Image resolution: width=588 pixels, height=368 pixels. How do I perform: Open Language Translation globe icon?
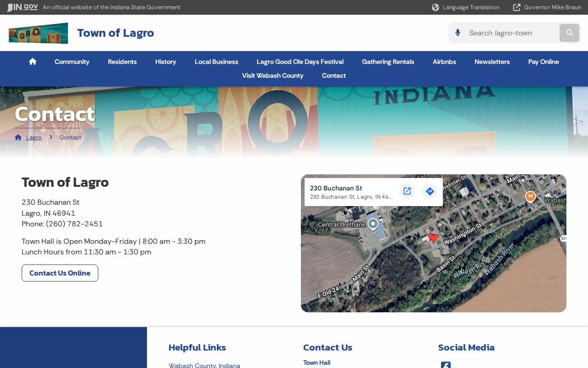pos(435,7)
